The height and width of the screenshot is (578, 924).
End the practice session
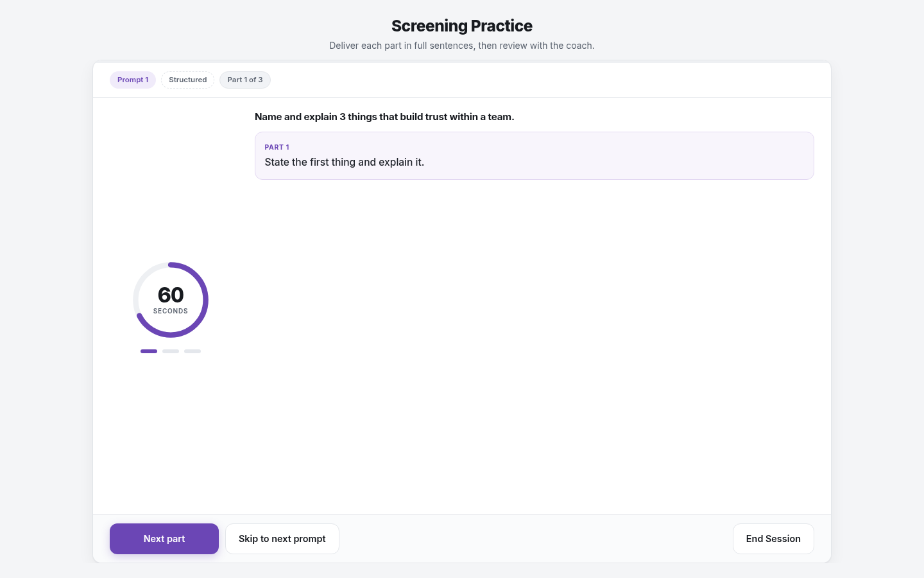coord(773,539)
